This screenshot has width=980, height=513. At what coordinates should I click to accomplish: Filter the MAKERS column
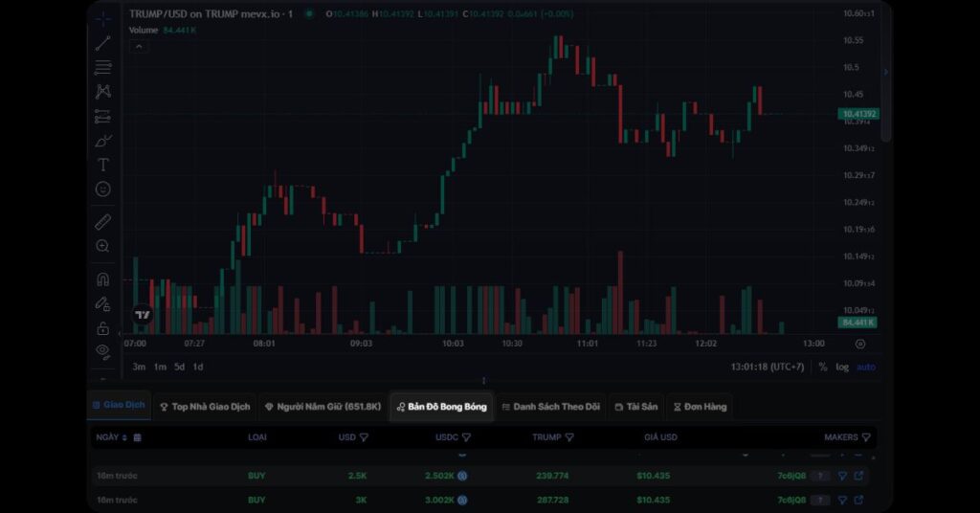865,437
